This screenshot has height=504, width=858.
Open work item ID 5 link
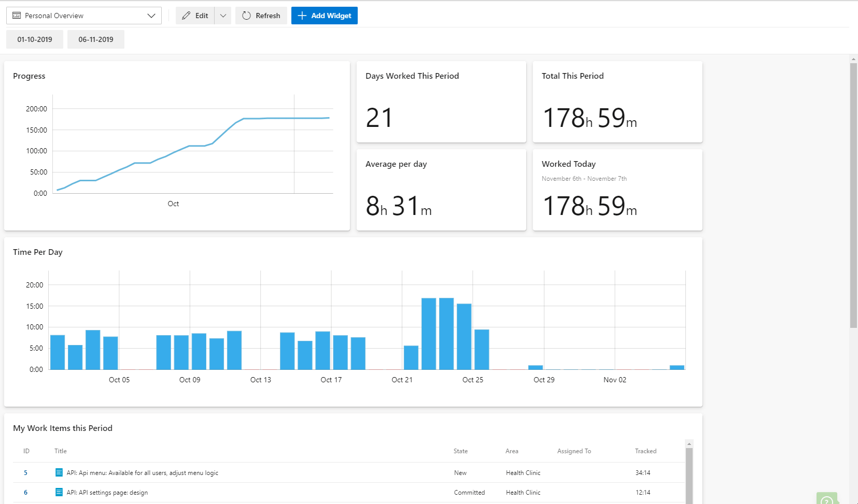[x=25, y=473]
